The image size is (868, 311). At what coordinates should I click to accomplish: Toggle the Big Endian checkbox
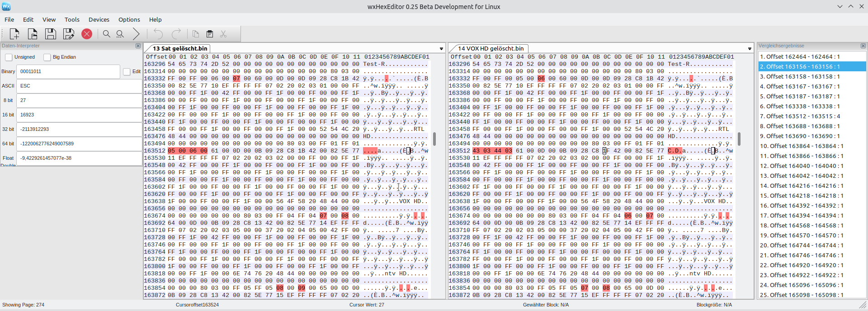coord(47,57)
